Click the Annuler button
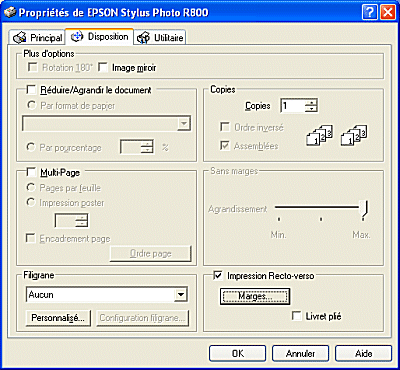 300,353
